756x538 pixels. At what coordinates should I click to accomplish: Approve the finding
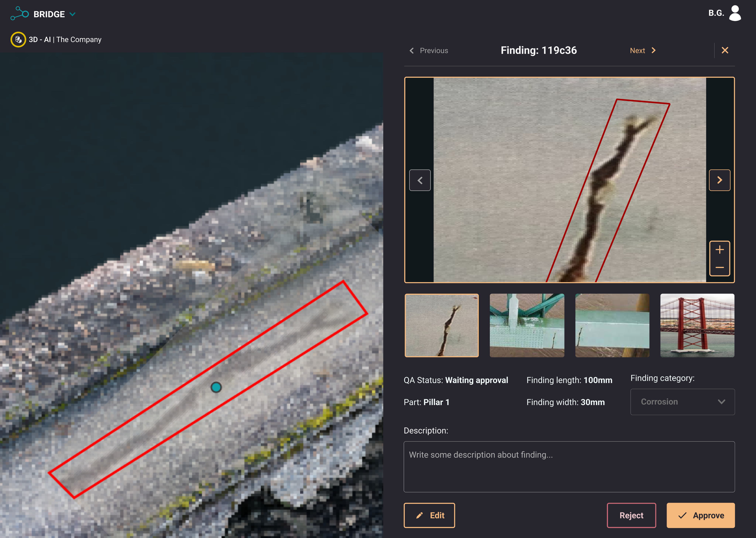(700, 515)
